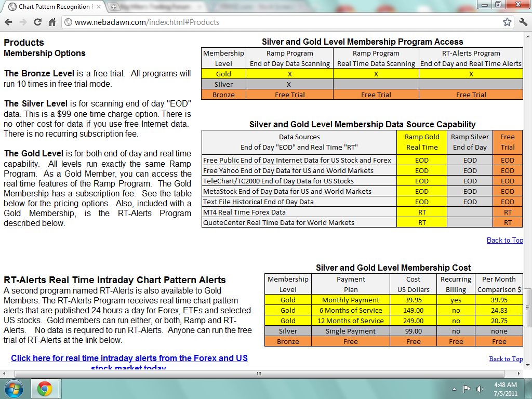Click the vertical scrollbar up arrow

pos(528,36)
